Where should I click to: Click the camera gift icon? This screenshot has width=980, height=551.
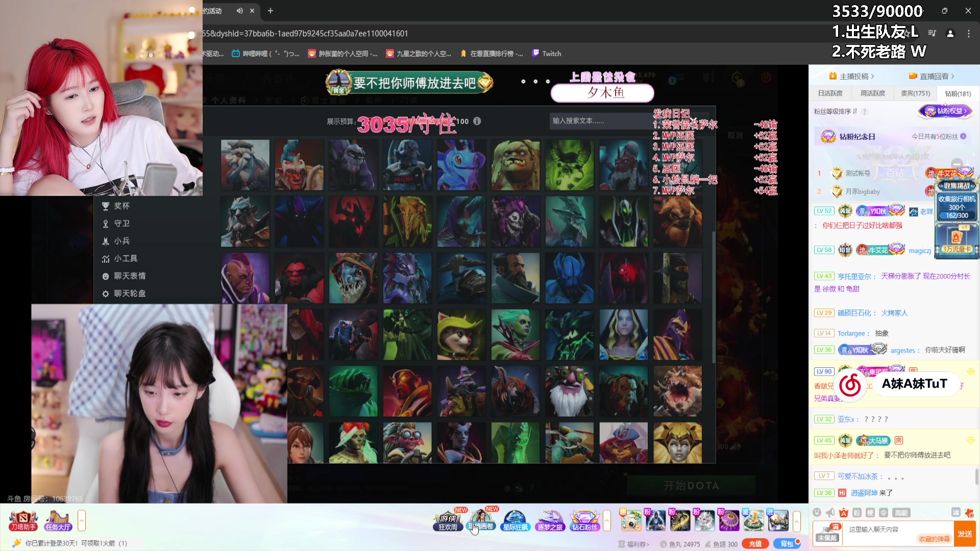tap(631, 520)
